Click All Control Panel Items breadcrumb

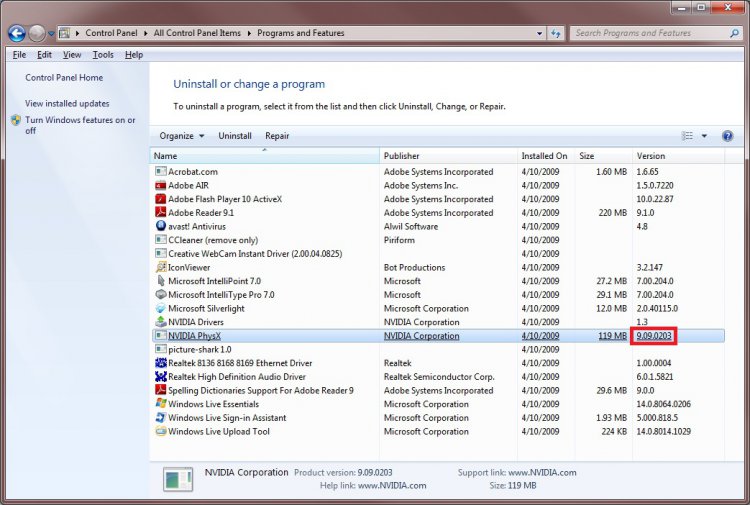[x=197, y=33]
